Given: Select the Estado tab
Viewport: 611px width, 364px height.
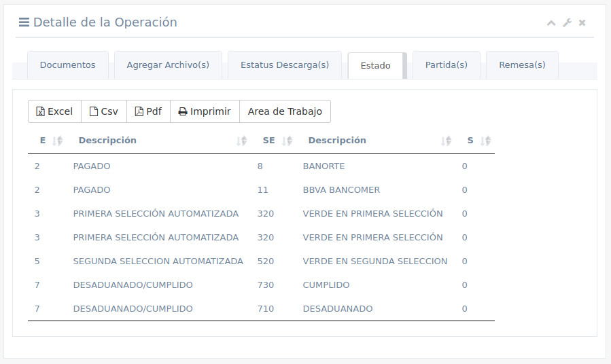Looking at the screenshot, I should [x=375, y=66].
